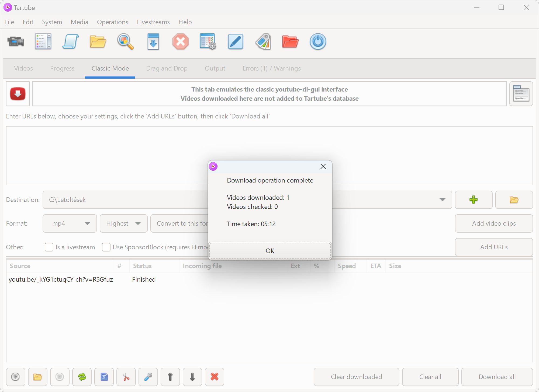The height and width of the screenshot is (392, 539).
Task: Click the open destination folder icon button
Action: pos(514,200)
